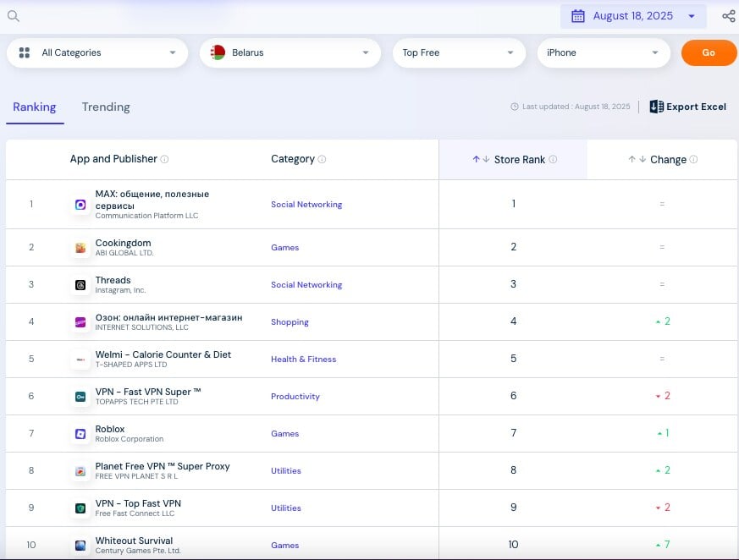Open the Belarus country dropdown
Screen dimensions: 739x560
click(290, 52)
